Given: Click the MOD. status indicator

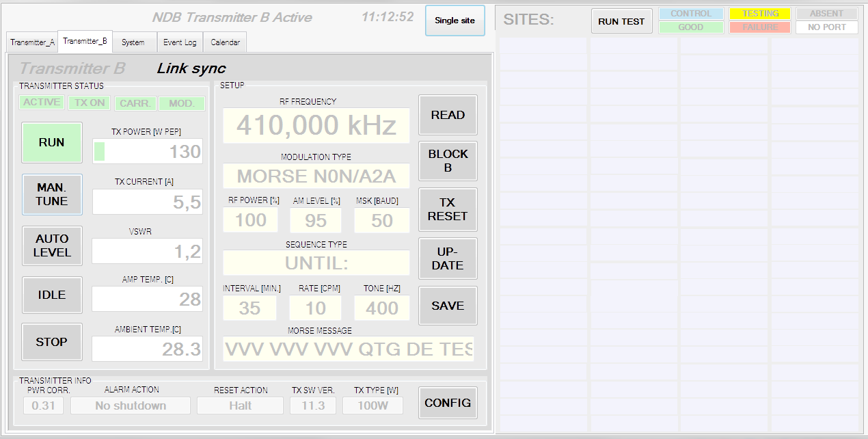Looking at the screenshot, I should pyautogui.click(x=182, y=103).
